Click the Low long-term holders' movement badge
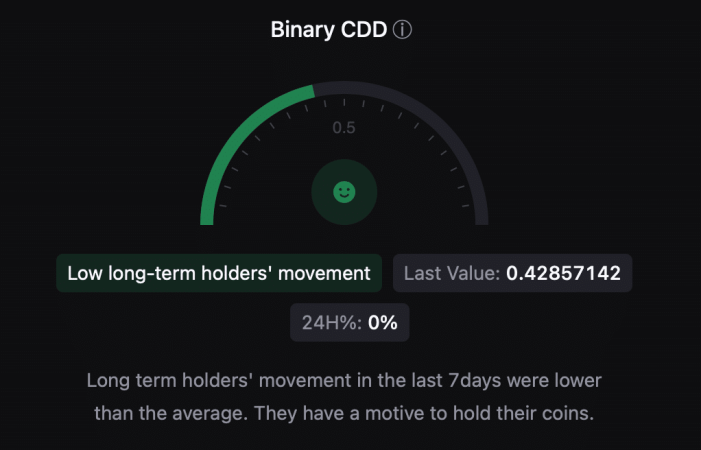This screenshot has height=450, width=701. tap(219, 273)
